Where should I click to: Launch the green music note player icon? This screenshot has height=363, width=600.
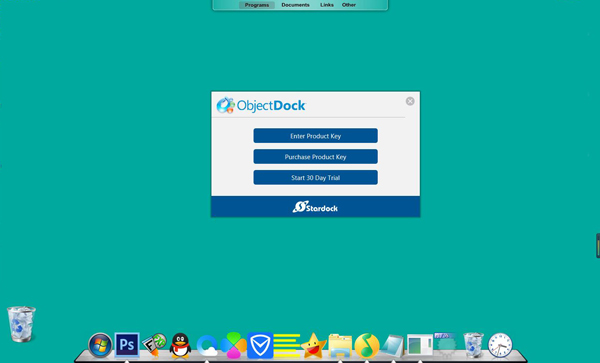coord(367,345)
